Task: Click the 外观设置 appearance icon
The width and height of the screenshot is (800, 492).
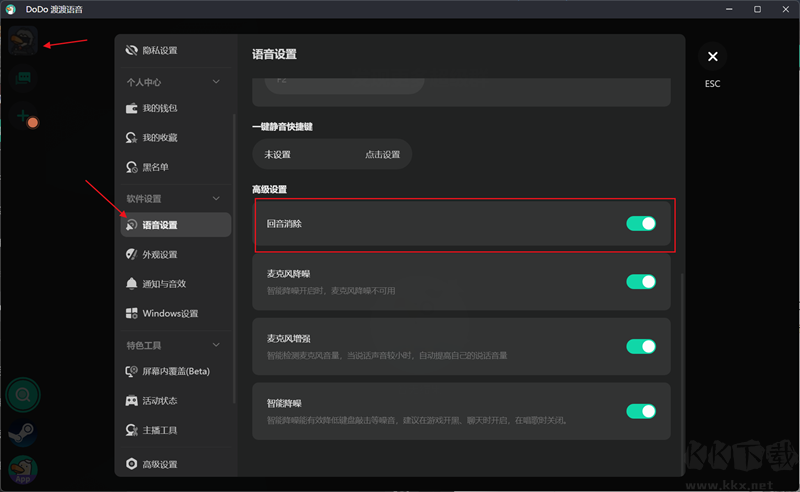Action: tap(132, 254)
